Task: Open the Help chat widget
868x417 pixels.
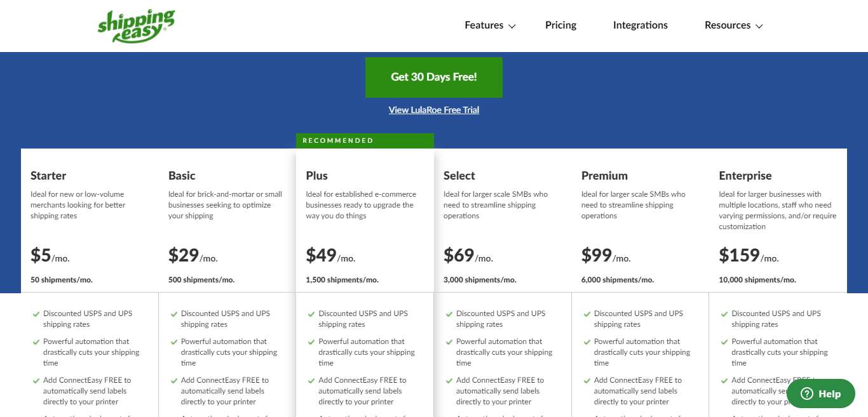Action: [x=821, y=394]
